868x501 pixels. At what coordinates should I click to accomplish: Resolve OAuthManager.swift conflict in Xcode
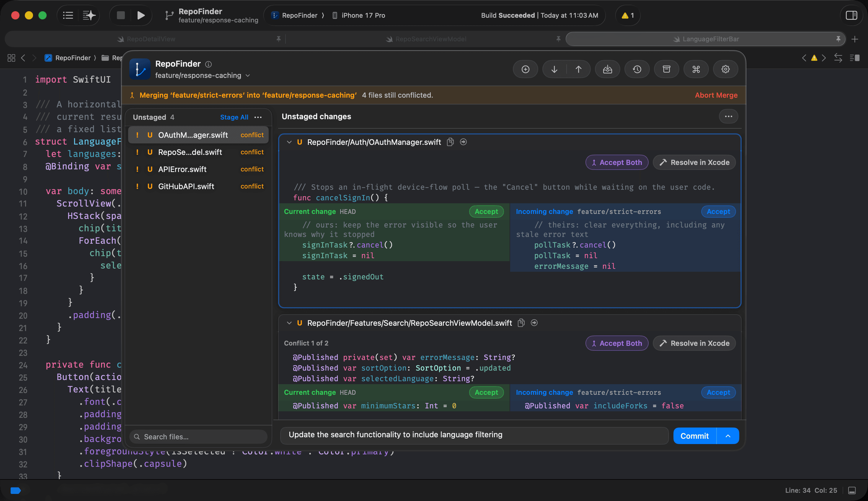(694, 162)
